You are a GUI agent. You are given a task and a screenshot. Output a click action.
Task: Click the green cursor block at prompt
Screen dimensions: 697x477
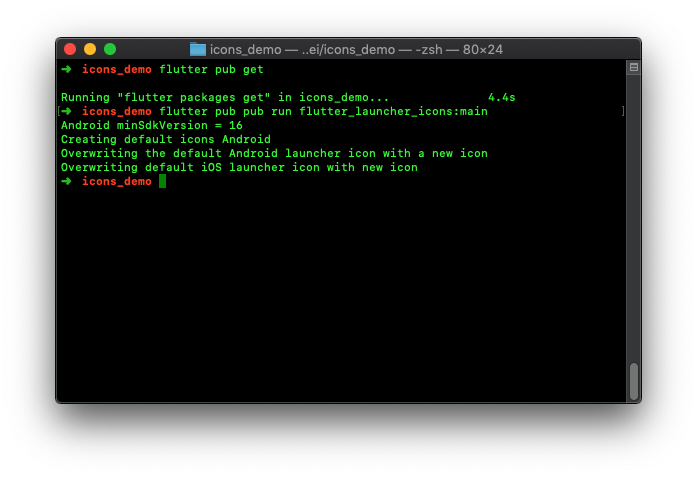tap(163, 181)
